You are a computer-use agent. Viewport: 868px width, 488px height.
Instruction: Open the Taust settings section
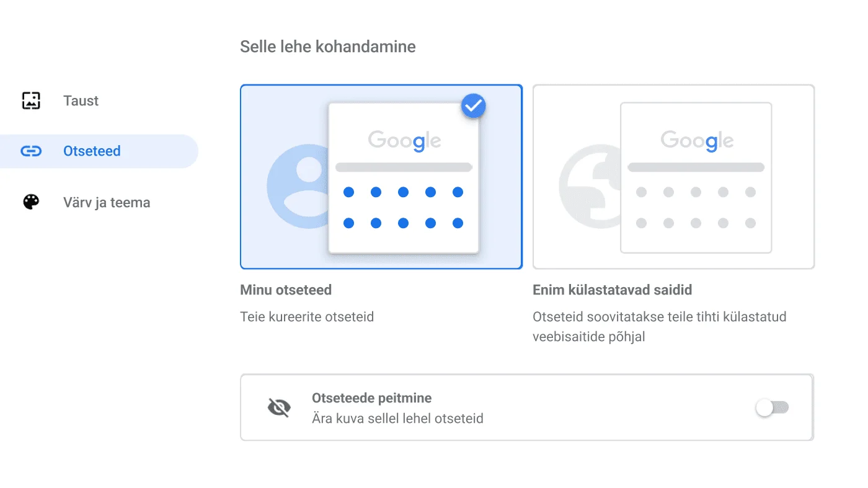click(x=81, y=100)
